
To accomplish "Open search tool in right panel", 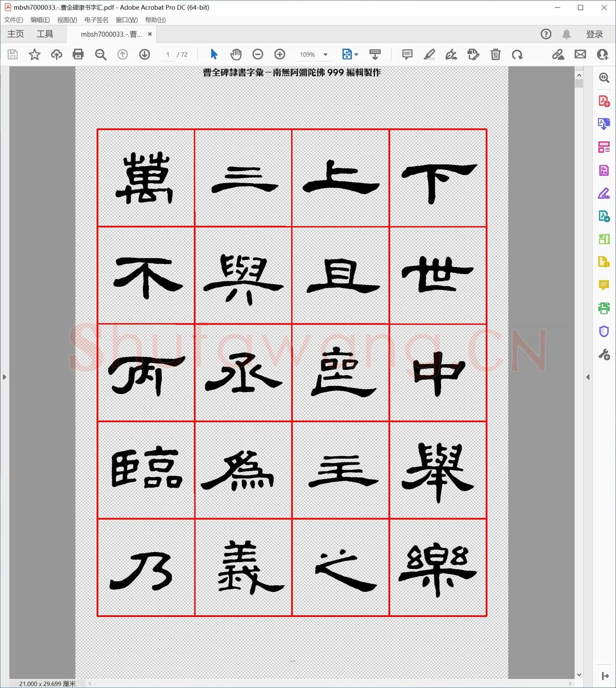I will point(604,78).
